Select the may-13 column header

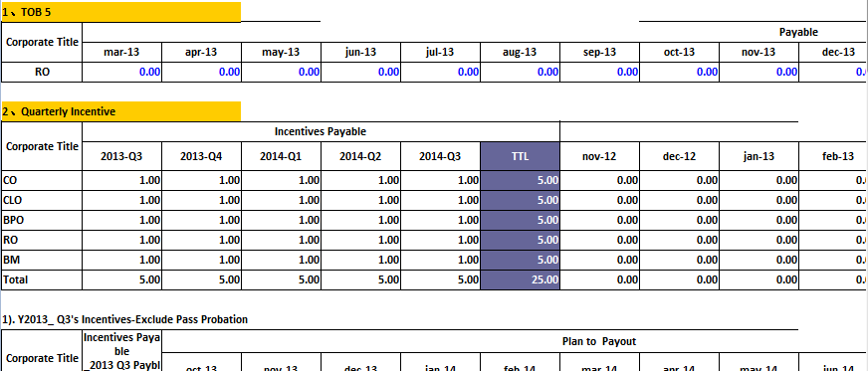(282, 53)
